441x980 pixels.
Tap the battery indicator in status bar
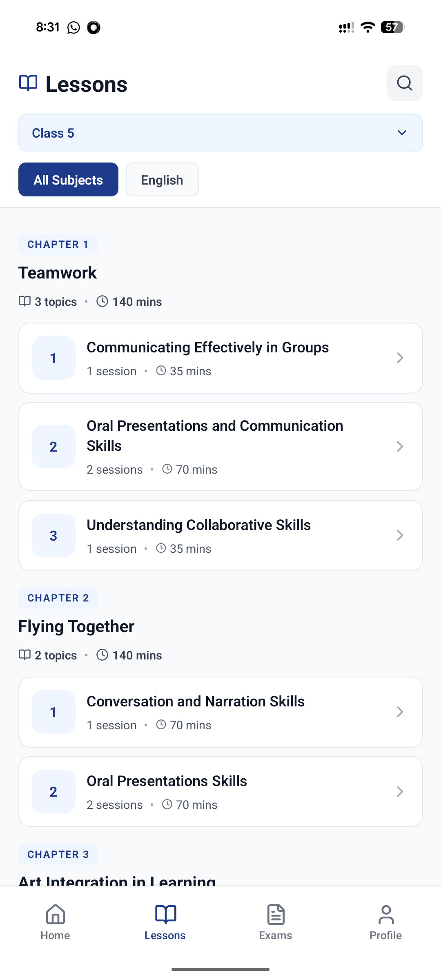click(392, 27)
